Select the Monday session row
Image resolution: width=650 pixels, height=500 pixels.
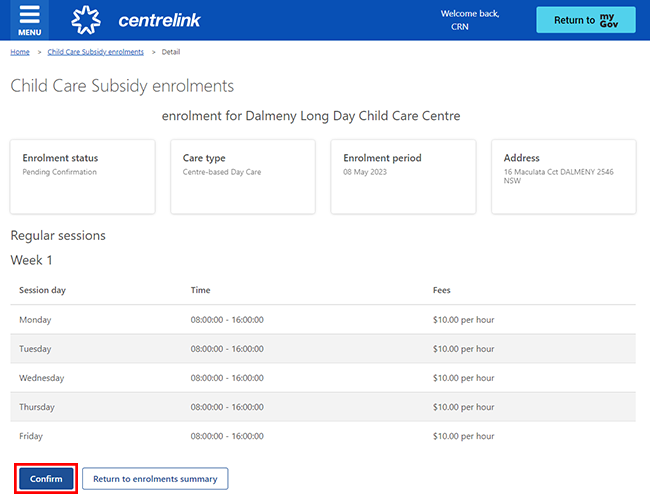pos(322,320)
